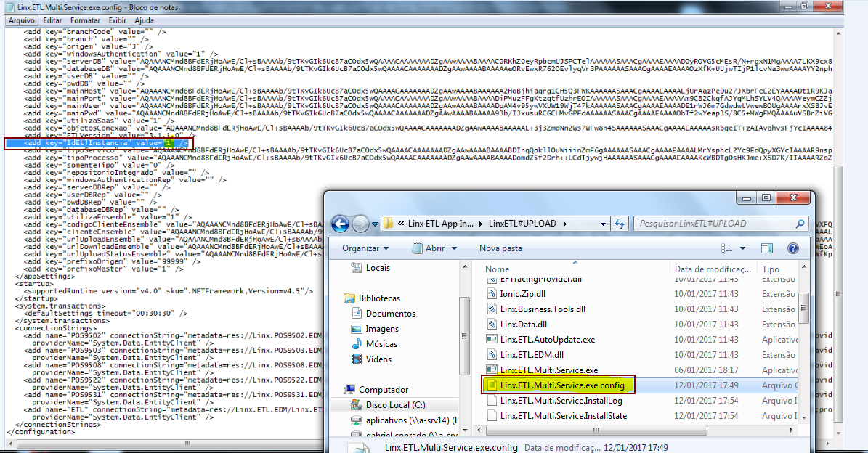Go back with Explorer's back arrow
Image resolution: width=868 pixels, height=453 pixels.
(340, 224)
